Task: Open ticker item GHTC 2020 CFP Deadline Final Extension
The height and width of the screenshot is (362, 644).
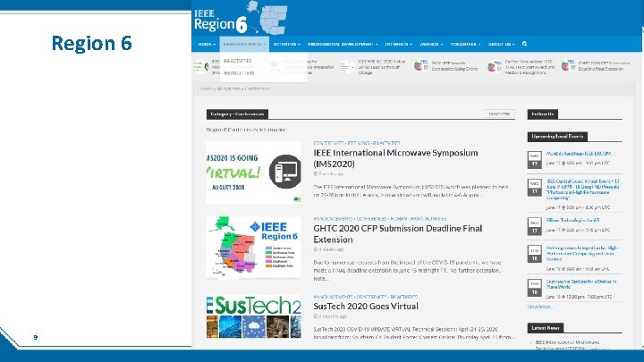Action: coord(604,66)
